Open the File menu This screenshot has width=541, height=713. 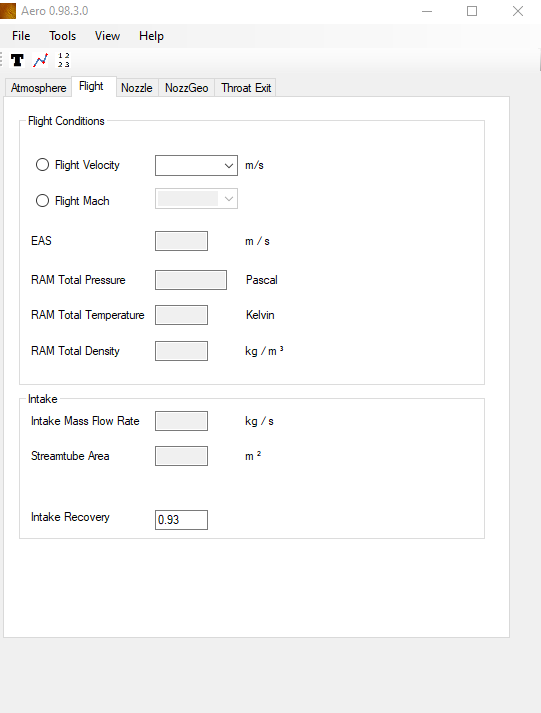(21, 36)
